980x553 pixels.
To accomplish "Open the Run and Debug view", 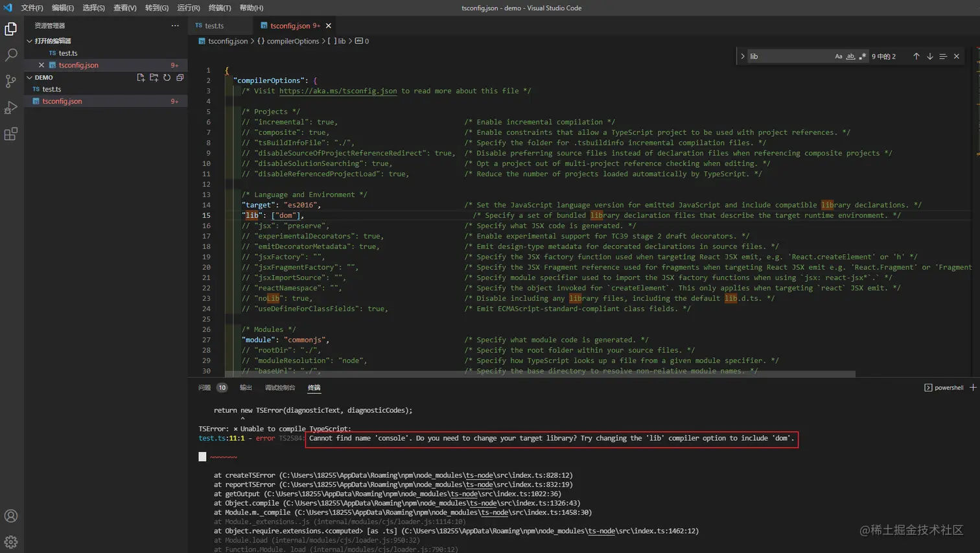I will [x=11, y=108].
